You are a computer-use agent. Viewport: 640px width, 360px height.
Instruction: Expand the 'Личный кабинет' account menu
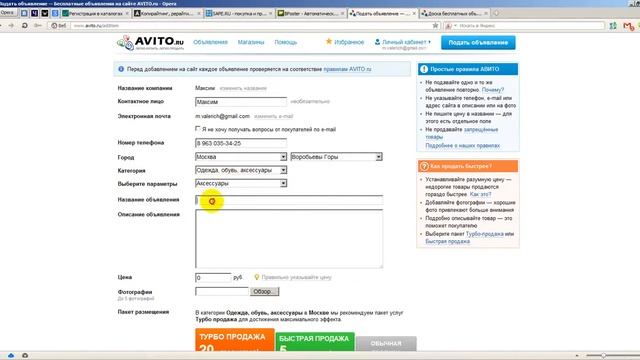pos(403,42)
